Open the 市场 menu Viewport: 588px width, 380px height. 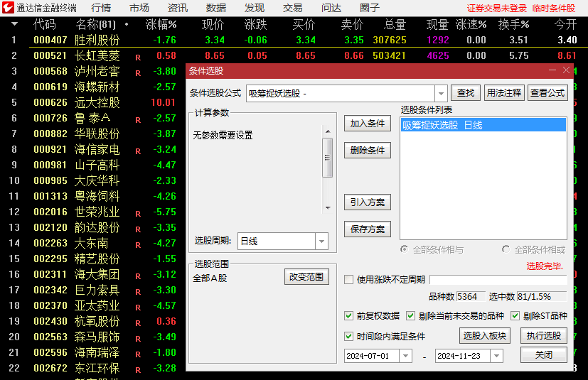(139, 8)
